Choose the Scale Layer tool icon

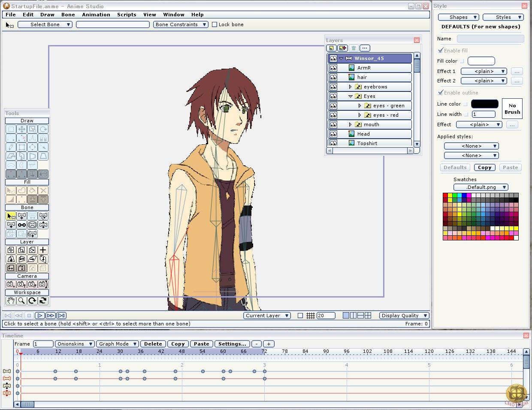pos(21,250)
